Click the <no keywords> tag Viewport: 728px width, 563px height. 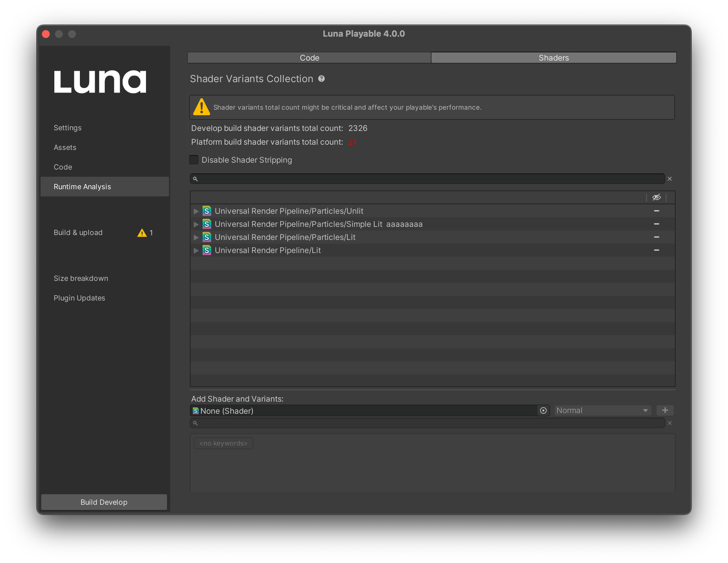pyautogui.click(x=223, y=443)
